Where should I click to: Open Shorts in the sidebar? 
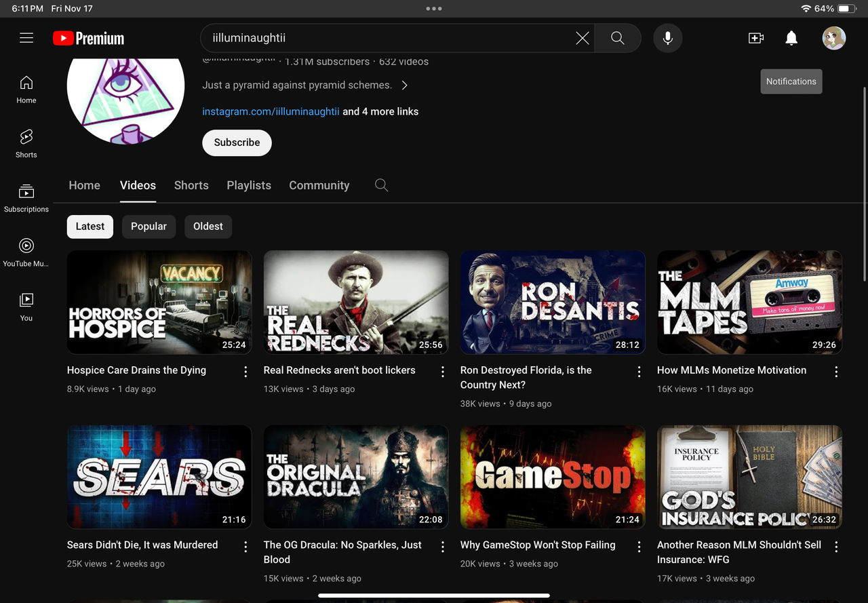click(x=26, y=144)
